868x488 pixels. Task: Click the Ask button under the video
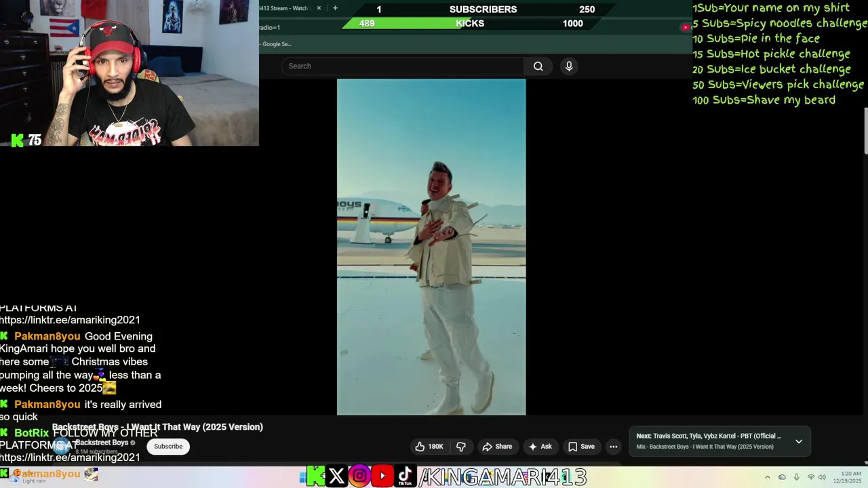(540, 446)
